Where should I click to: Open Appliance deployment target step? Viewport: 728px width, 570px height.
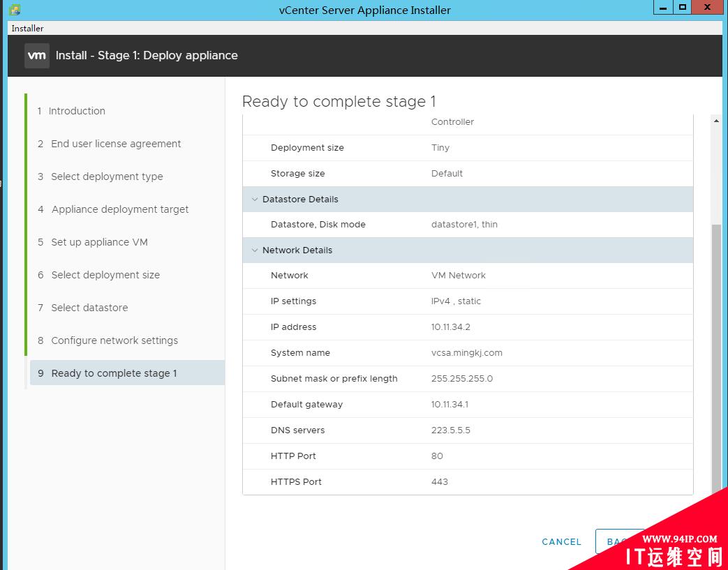click(113, 209)
